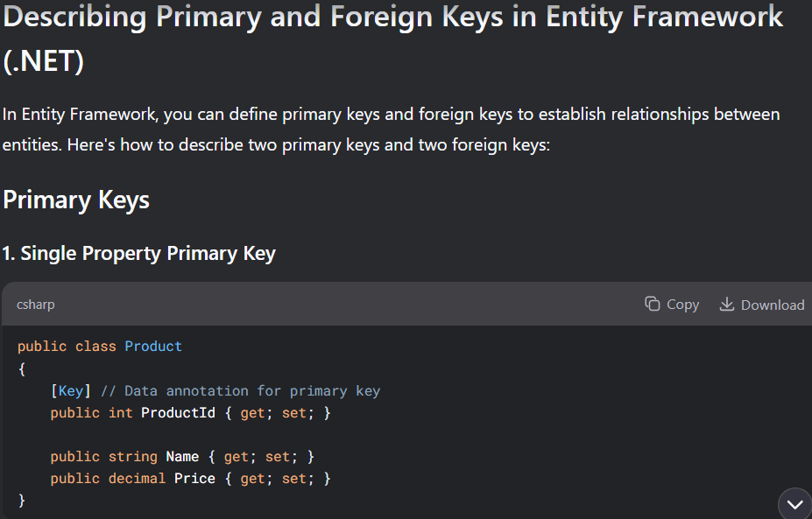Click the ProductId property name

coord(178,413)
